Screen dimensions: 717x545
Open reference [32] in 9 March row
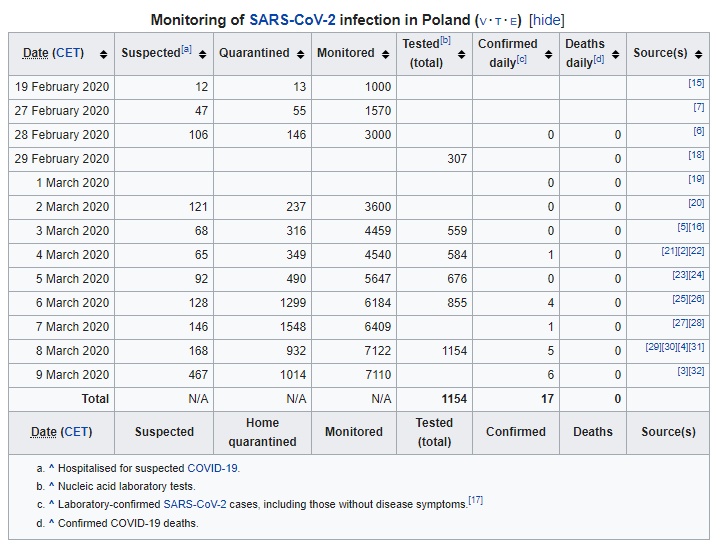[x=696, y=371]
